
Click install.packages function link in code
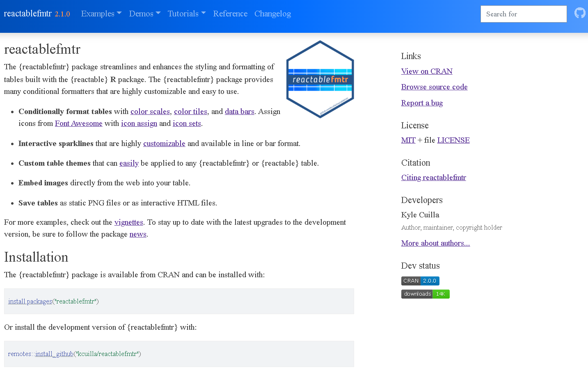pyautogui.click(x=30, y=301)
